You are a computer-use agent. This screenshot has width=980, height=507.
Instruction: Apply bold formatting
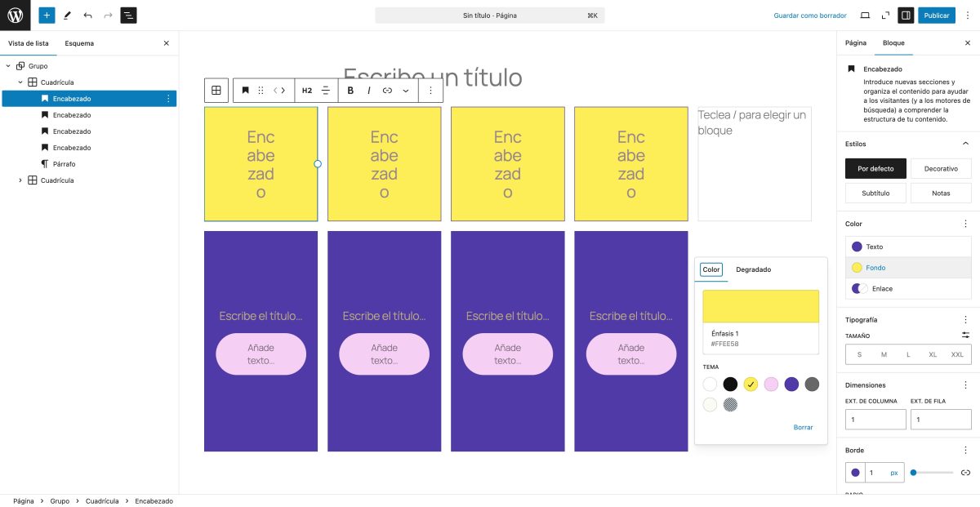(350, 91)
